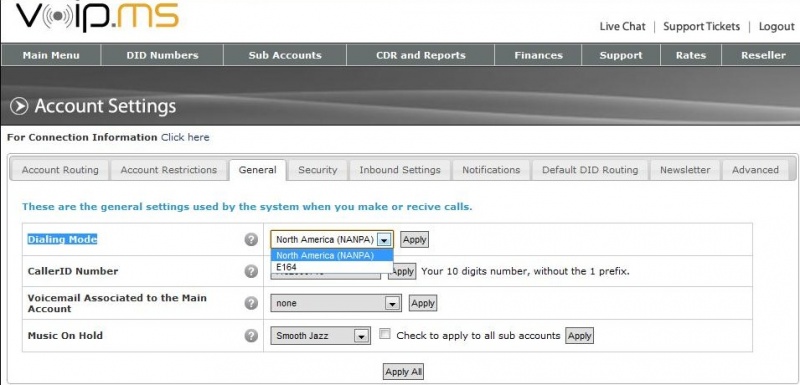This screenshot has height=385, width=800.
Task: Open Reseller menu
Action: pyautogui.click(x=761, y=55)
